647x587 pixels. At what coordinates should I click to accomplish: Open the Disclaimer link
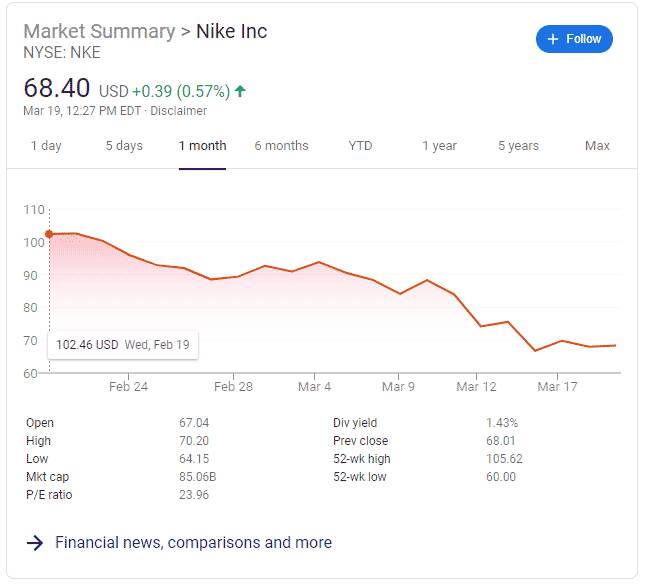[179, 111]
